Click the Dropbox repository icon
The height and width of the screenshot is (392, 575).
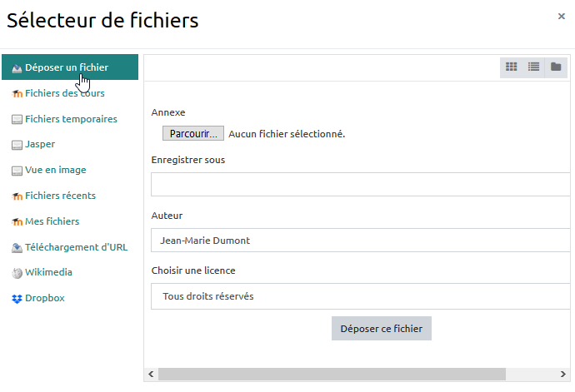(x=17, y=298)
